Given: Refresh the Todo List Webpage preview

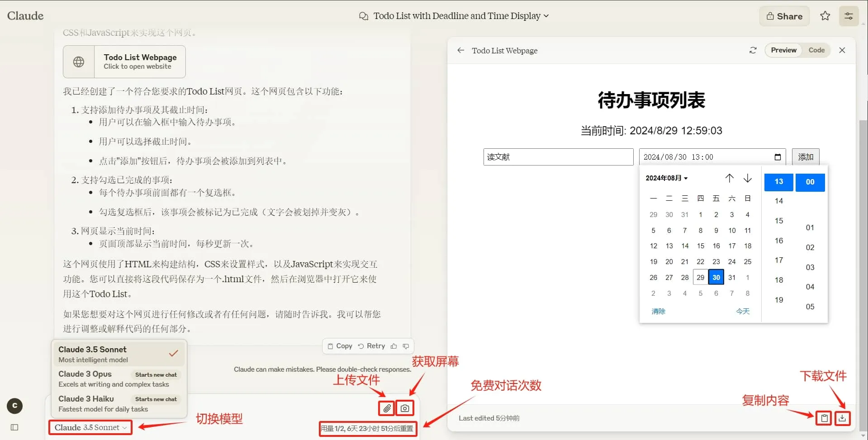Looking at the screenshot, I should click(x=753, y=50).
